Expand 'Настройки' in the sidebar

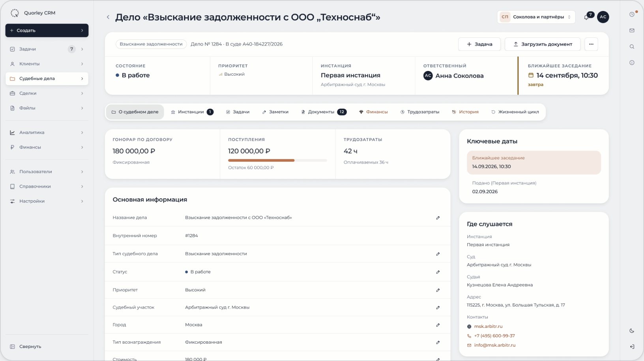(82, 201)
